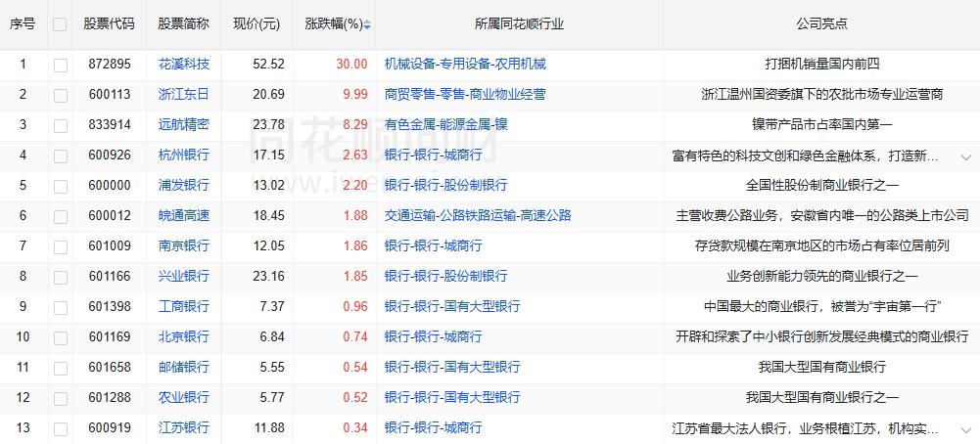Click the 公司亮点 column header

coord(821,24)
